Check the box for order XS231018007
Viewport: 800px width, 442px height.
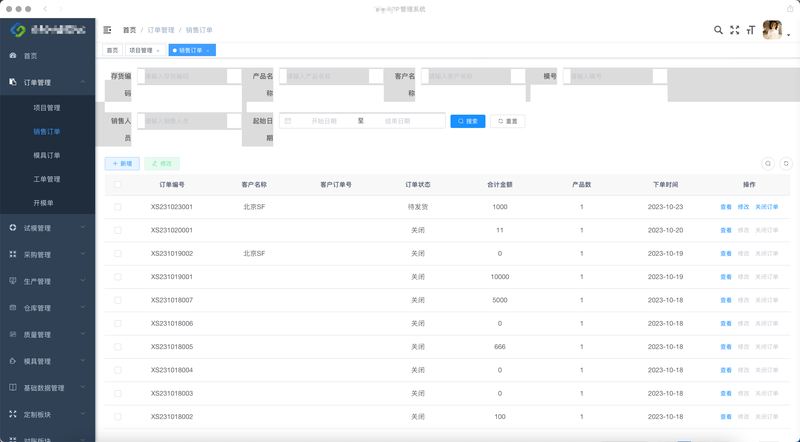click(118, 300)
